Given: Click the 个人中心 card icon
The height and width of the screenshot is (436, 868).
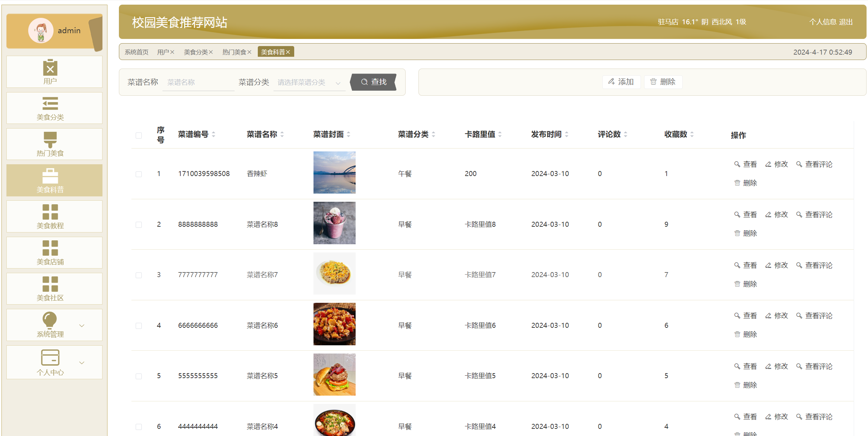Looking at the screenshot, I should coord(50,357).
